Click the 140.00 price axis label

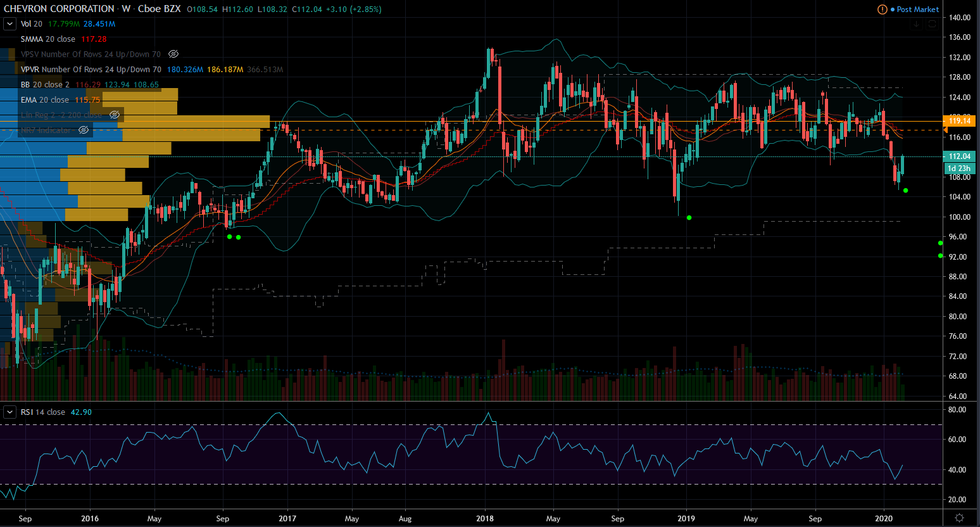pyautogui.click(x=960, y=18)
